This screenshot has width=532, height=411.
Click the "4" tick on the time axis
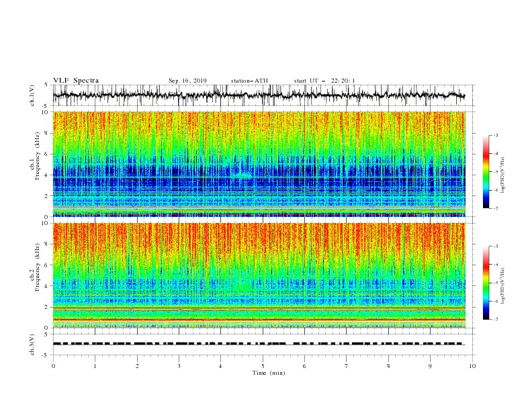[220, 366]
